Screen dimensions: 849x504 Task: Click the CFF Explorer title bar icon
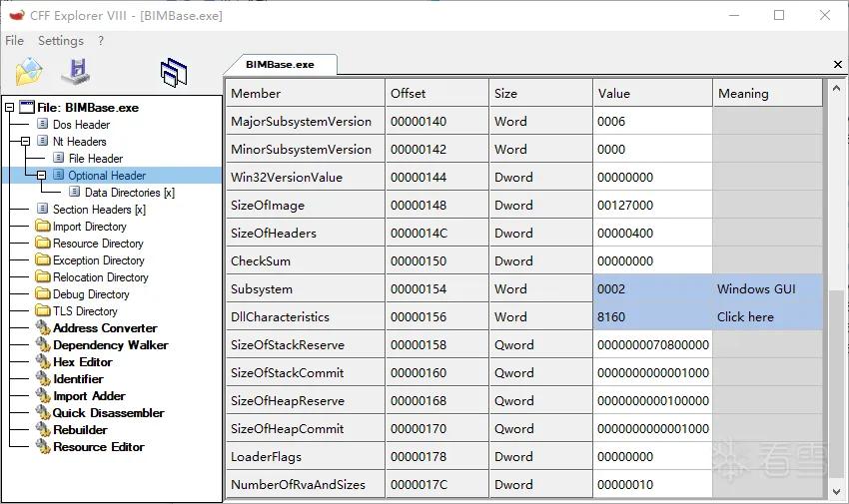(17, 15)
